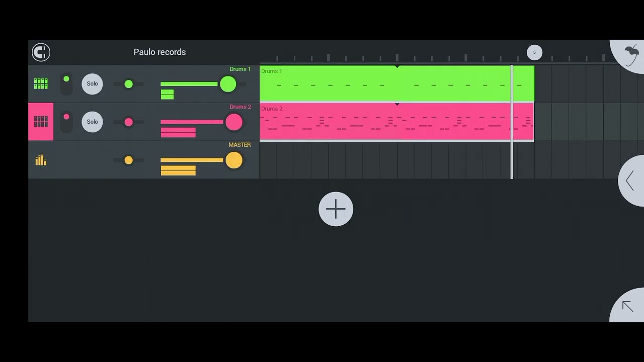
Task: Select the green Drums 1 clip
Action: pos(396,83)
